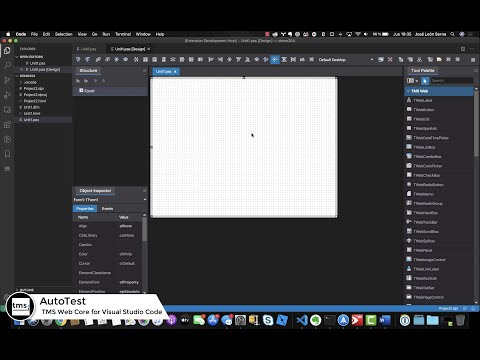Click the Tool Palette search field
The image size is (480, 360).
[x=452, y=81]
